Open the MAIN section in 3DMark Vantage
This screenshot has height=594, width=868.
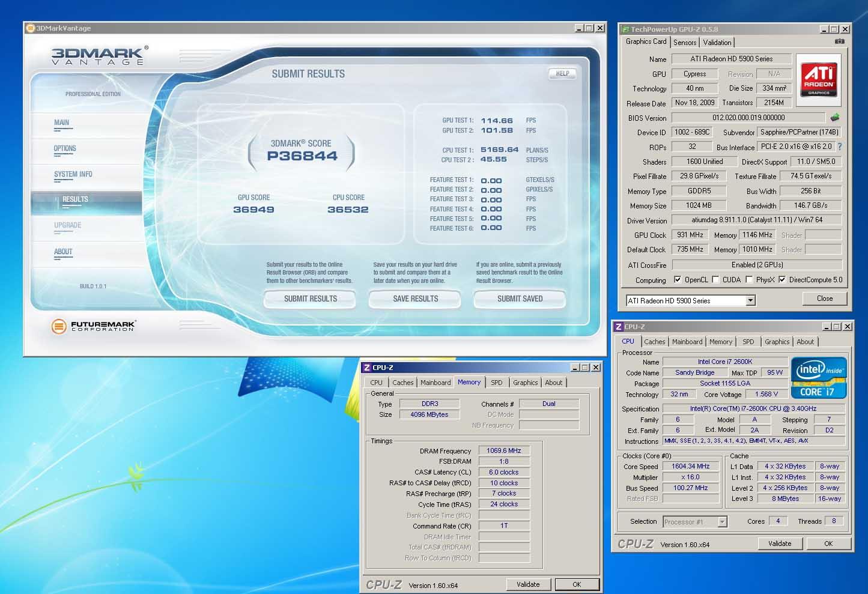(62, 123)
